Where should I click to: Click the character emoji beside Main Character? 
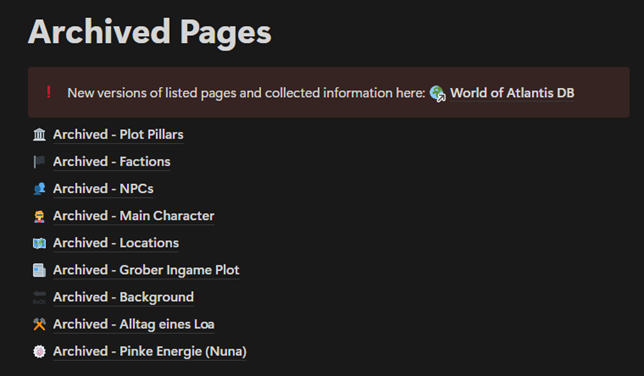tap(39, 216)
